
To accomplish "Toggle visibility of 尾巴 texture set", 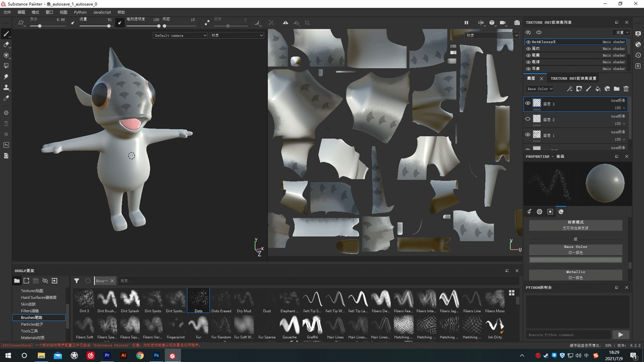I will 528,49.
